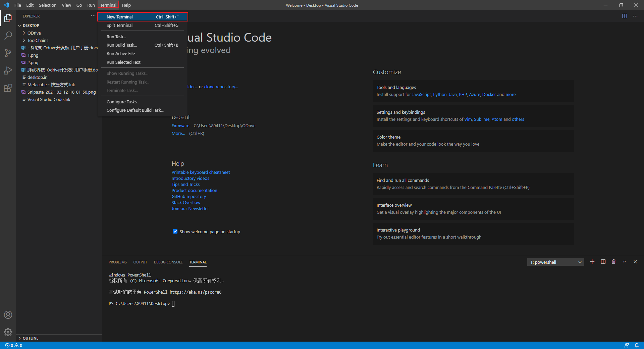Open the View menu

pos(66,5)
